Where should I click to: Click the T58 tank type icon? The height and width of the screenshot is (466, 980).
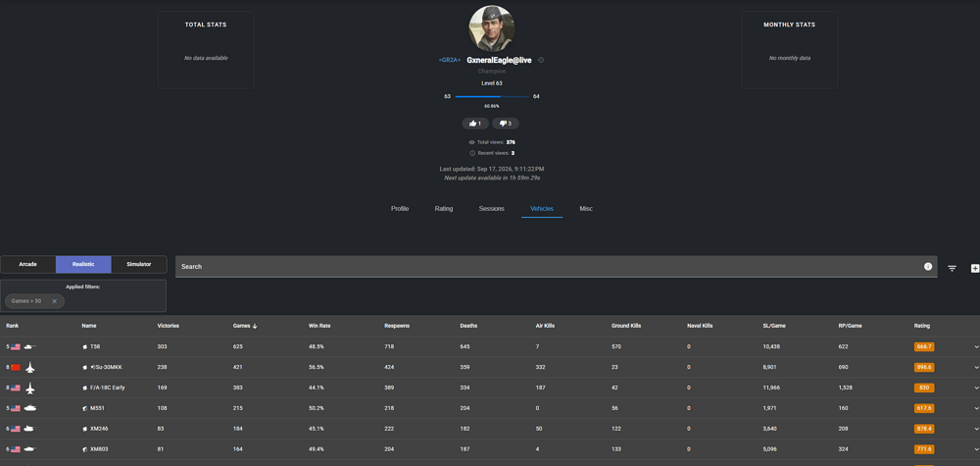30,346
